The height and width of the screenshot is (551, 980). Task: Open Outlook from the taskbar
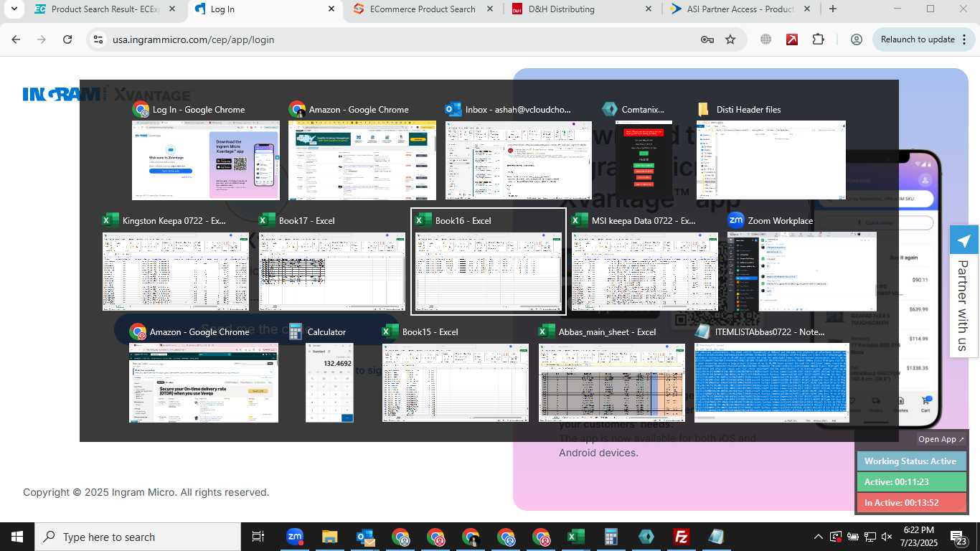click(365, 537)
